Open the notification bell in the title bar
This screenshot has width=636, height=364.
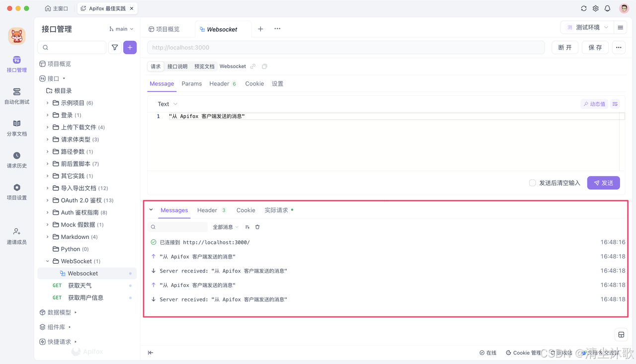(607, 8)
